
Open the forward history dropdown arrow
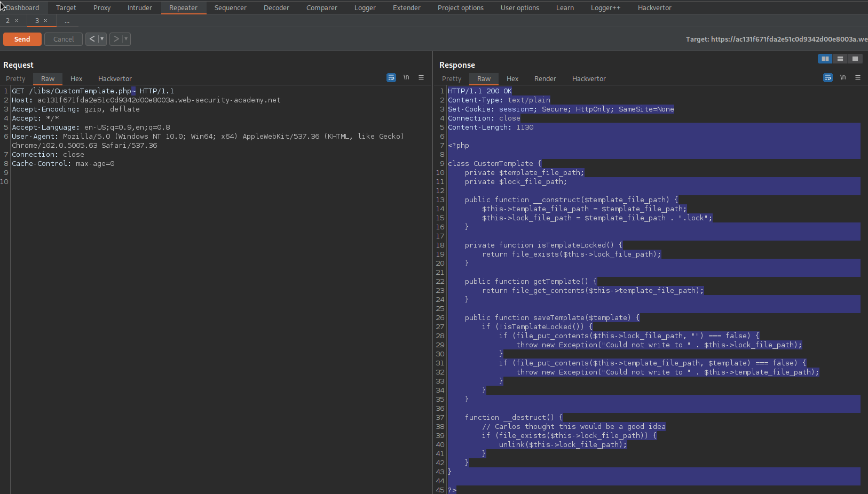coord(126,39)
